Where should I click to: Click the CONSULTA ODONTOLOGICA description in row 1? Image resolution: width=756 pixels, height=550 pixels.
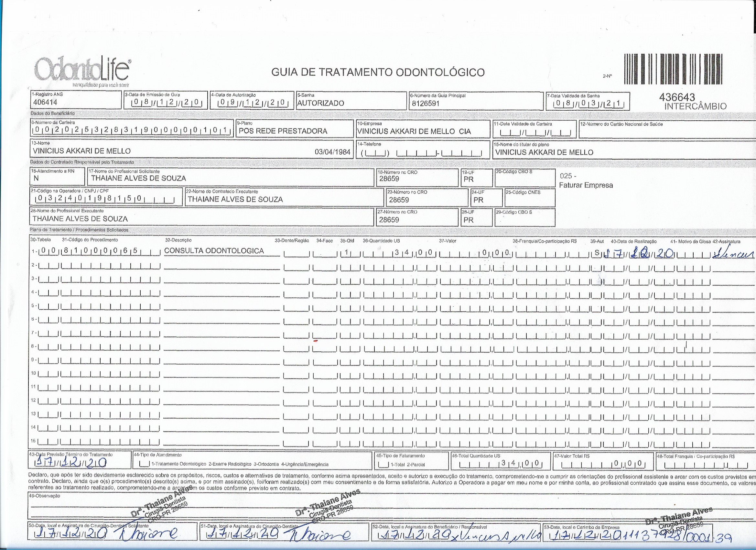[x=214, y=251]
